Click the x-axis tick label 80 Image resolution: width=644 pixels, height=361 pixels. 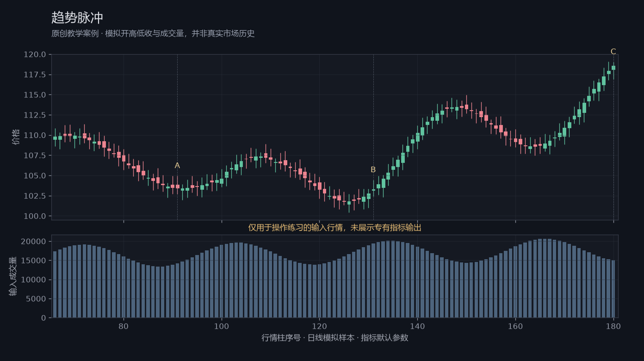pyautogui.click(x=124, y=326)
